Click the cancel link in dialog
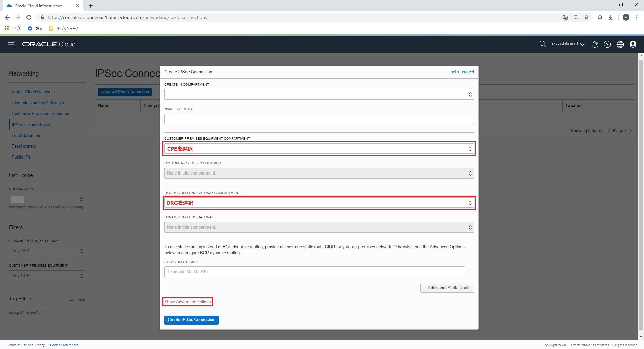This screenshot has width=644, height=349. [468, 72]
